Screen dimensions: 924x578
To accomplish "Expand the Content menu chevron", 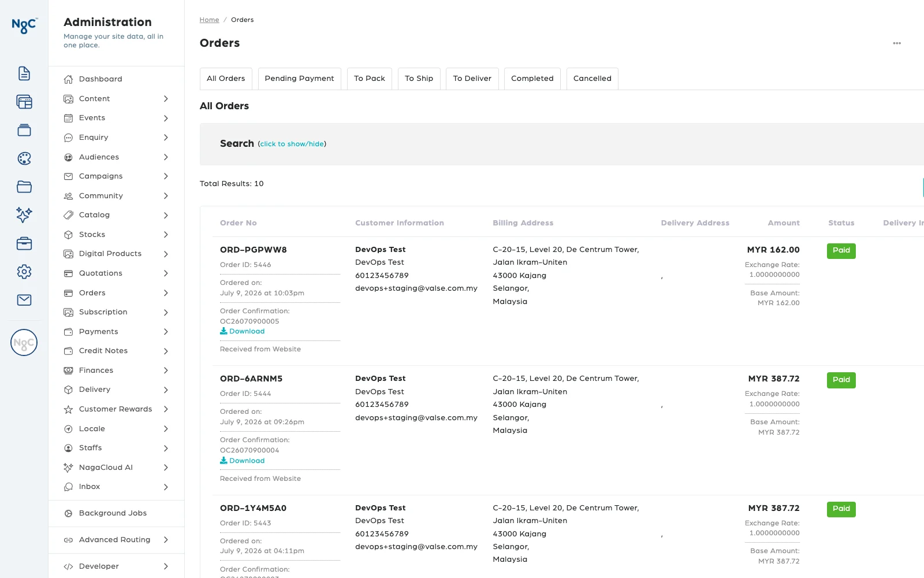I will 166,99.
